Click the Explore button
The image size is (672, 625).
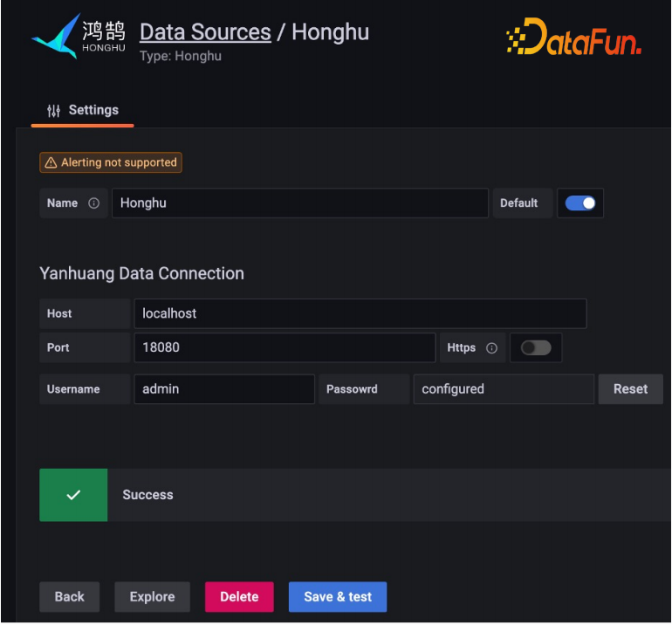tap(152, 597)
